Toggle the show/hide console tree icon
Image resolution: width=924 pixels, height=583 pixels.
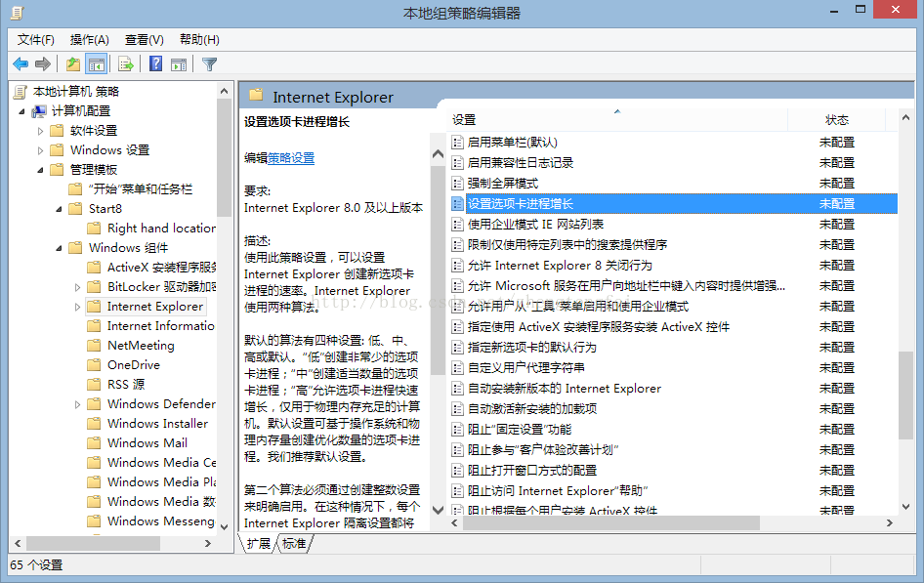[96, 63]
